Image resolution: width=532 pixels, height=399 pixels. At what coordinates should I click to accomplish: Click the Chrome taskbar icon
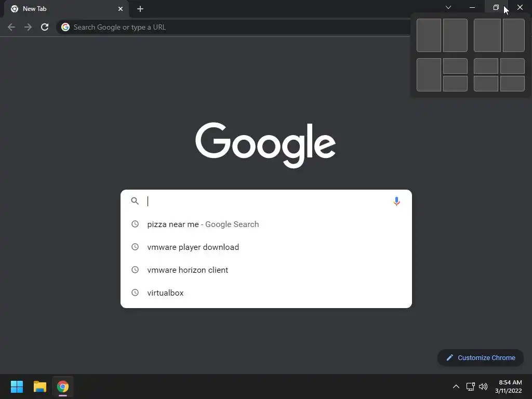(x=63, y=387)
